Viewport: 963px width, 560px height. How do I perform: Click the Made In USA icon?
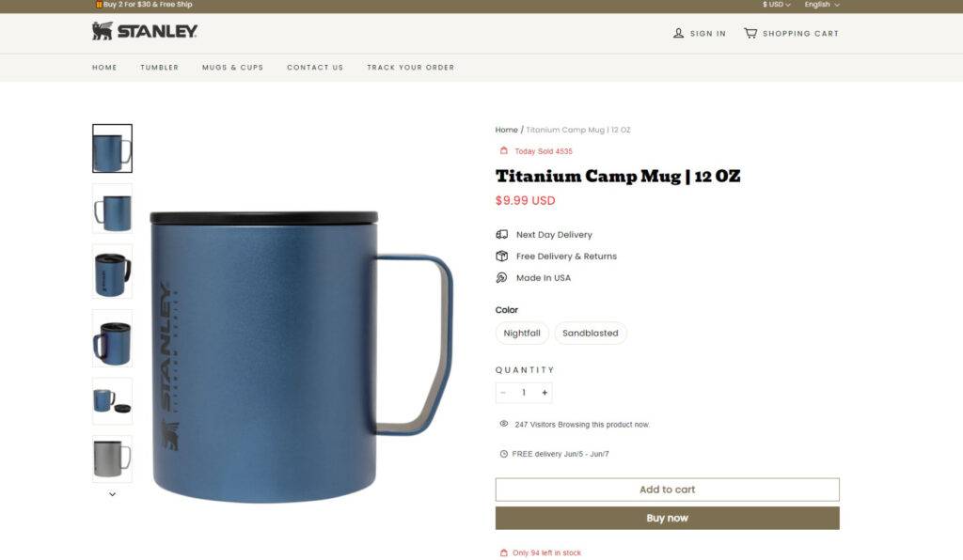(x=502, y=278)
